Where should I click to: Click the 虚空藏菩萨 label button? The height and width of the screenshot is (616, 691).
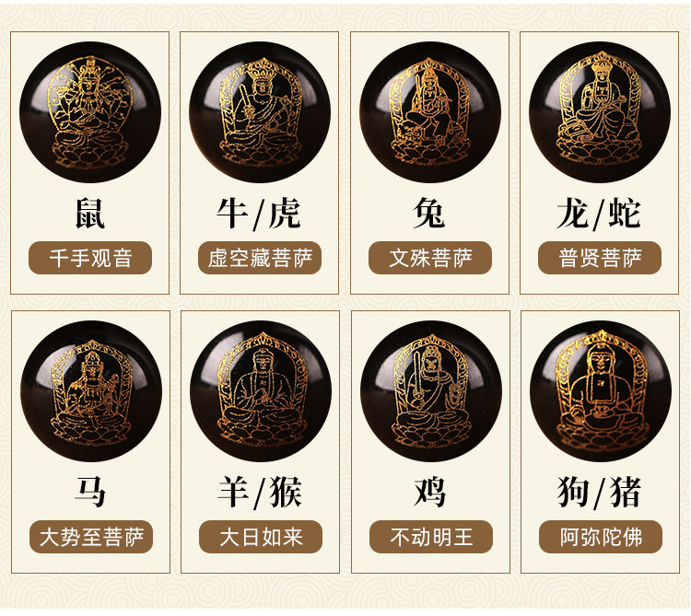260,258
